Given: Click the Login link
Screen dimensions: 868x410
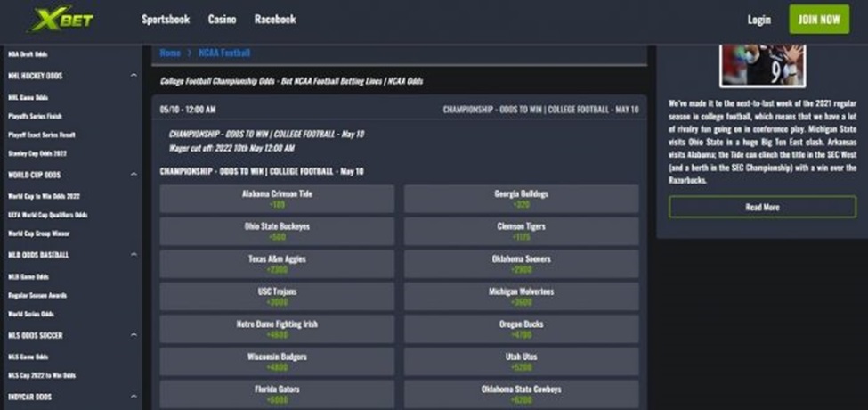Looking at the screenshot, I should coord(759,19).
